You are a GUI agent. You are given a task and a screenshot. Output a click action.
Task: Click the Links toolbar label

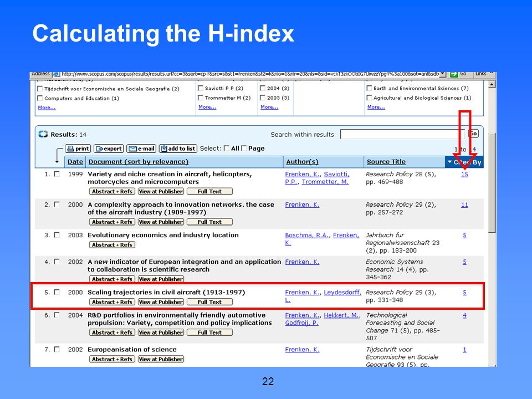(x=480, y=74)
